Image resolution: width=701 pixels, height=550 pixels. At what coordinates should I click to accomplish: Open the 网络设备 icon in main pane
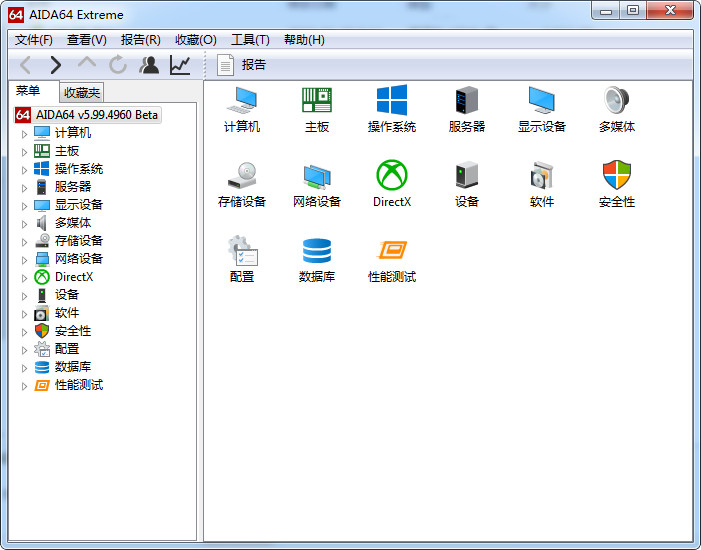(317, 177)
